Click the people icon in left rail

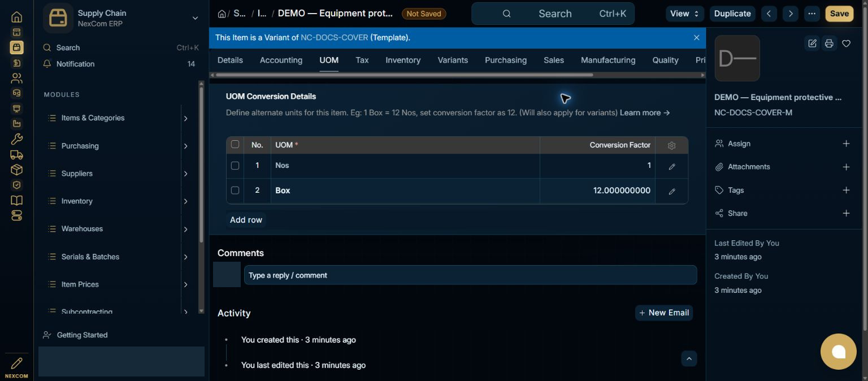coord(16,78)
